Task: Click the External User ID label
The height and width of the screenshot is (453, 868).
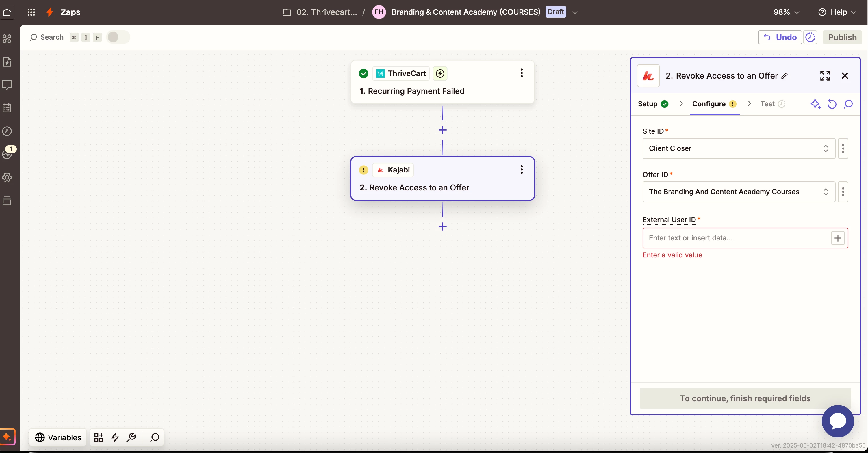Action: pyautogui.click(x=669, y=220)
